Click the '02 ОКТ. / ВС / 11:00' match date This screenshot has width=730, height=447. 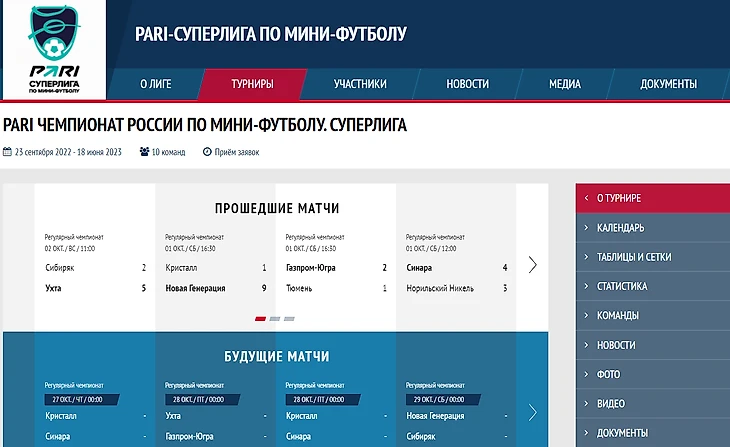[70, 249]
